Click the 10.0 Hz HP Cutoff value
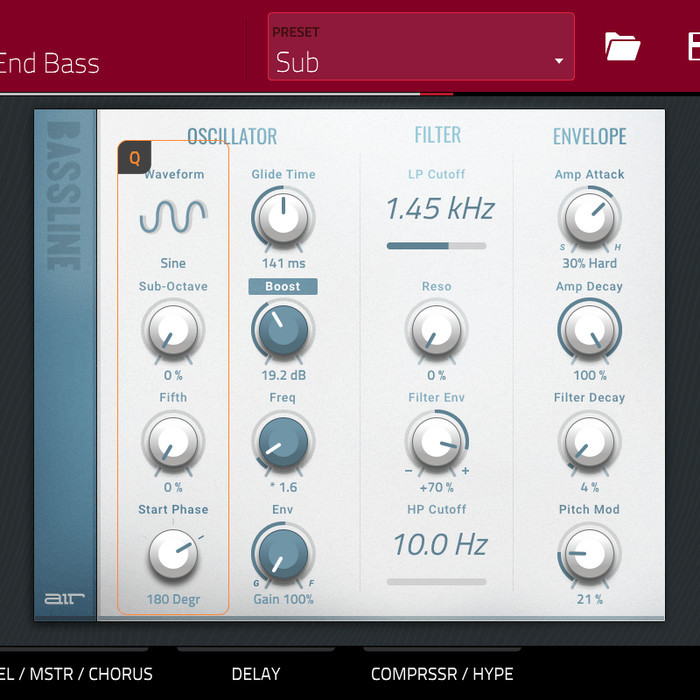The height and width of the screenshot is (700, 700). [440, 545]
